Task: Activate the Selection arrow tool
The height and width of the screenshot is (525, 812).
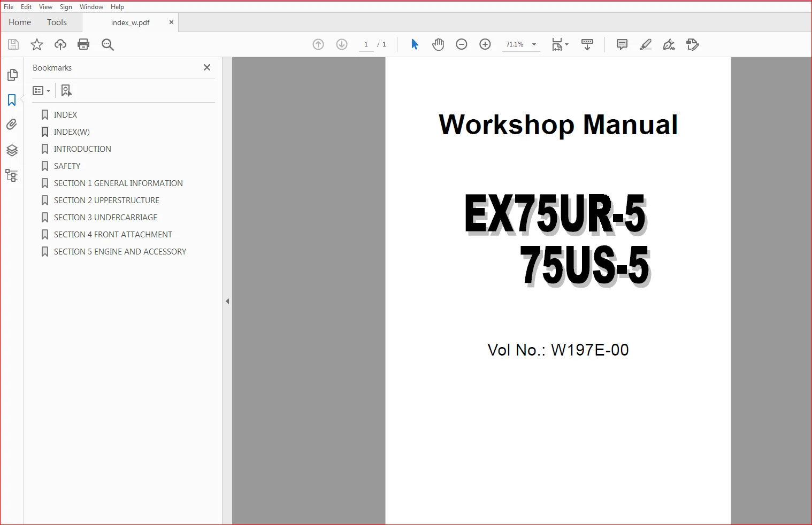Action: point(415,44)
